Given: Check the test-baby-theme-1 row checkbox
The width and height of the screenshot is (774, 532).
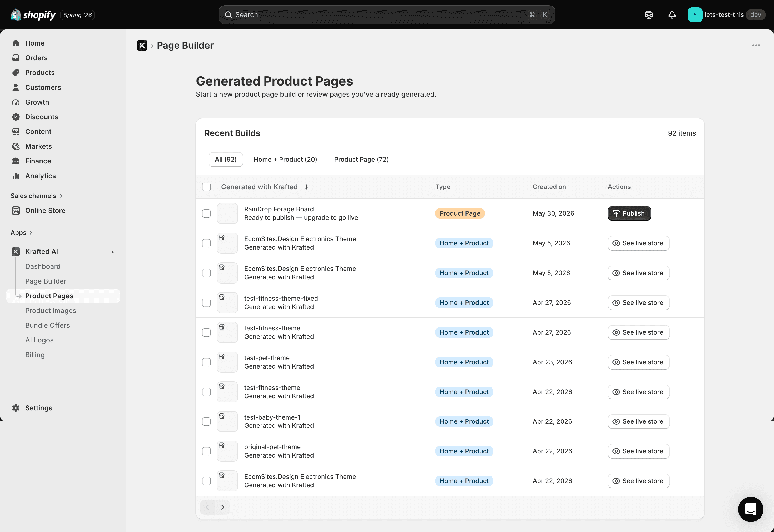Looking at the screenshot, I should click(206, 421).
